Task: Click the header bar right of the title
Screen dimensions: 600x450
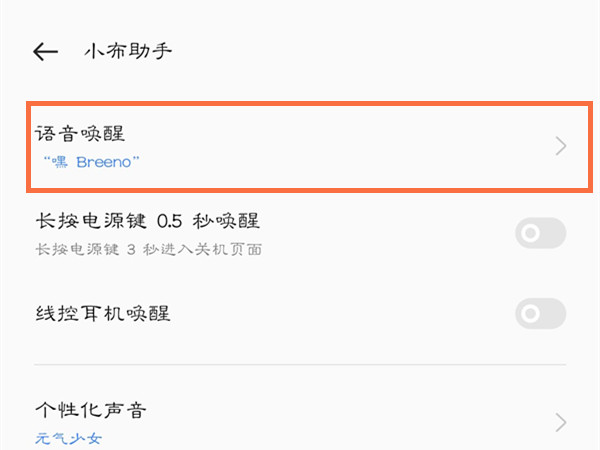Action: tap(400, 51)
